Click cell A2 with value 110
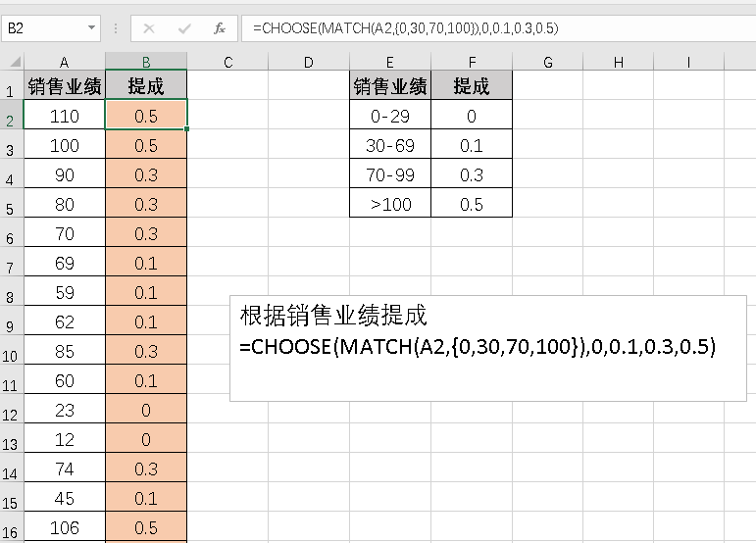 pos(65,115)
